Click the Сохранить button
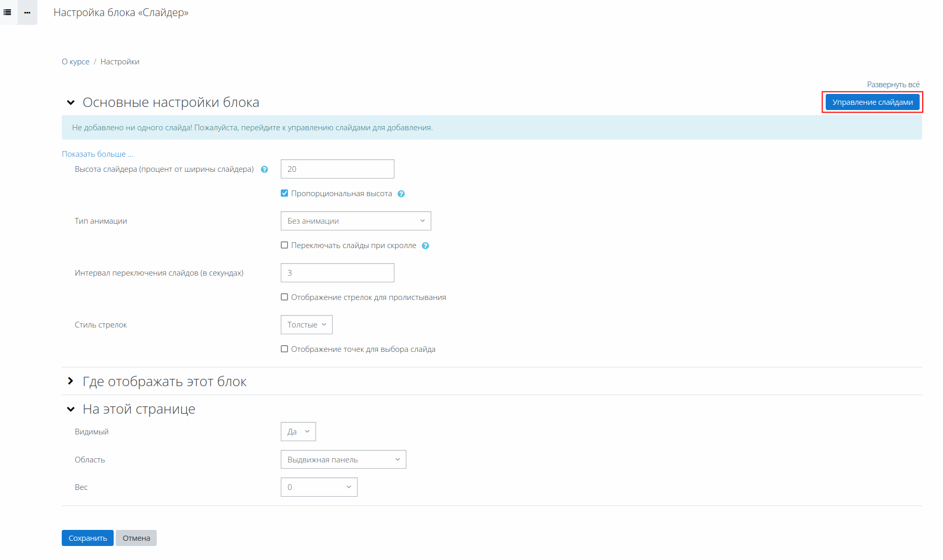 88,538
